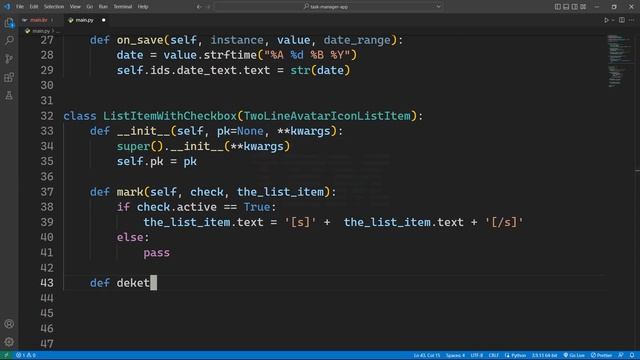Open the Manage gear icon
The width and height of the screenshot is (640, 360).
click(x=9, y=342)
